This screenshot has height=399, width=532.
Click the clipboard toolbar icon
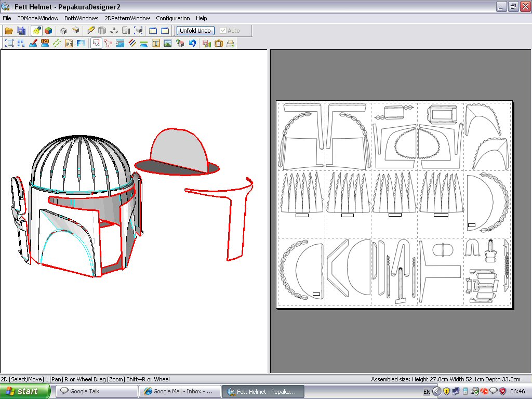point(219,43)
